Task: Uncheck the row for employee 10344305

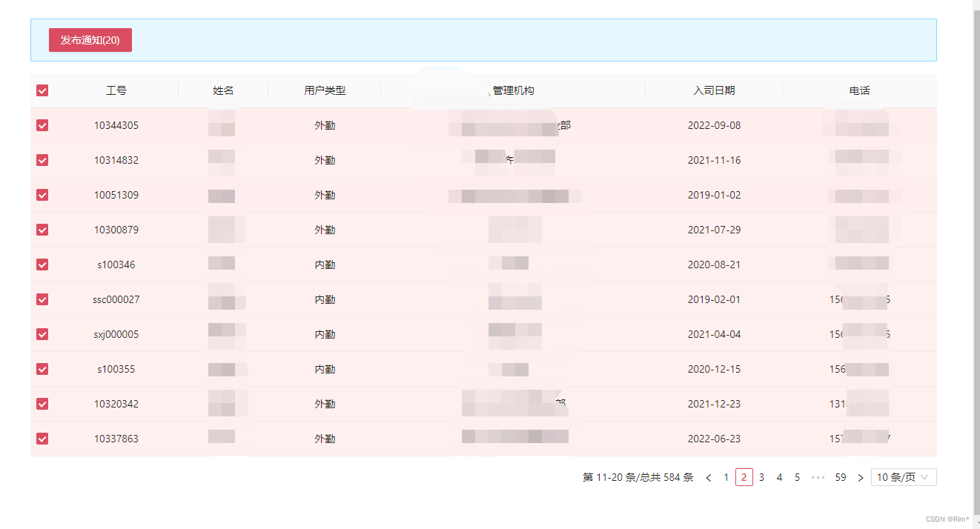Action: click(x=42, y=124)
